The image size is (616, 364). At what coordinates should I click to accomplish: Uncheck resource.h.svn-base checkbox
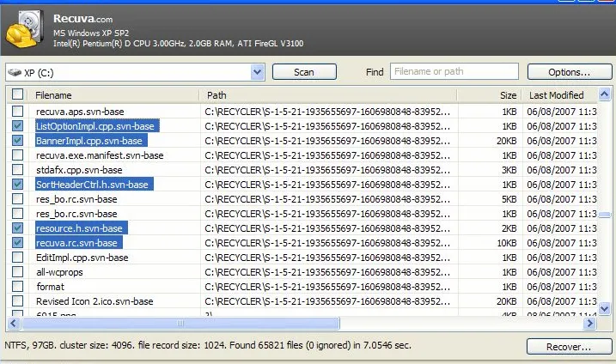17,227
